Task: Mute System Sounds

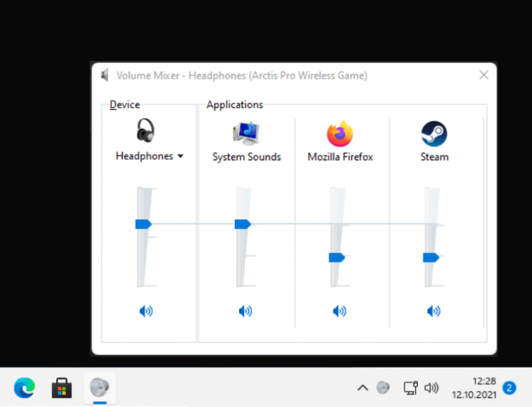Action: (x=245, y=311)
